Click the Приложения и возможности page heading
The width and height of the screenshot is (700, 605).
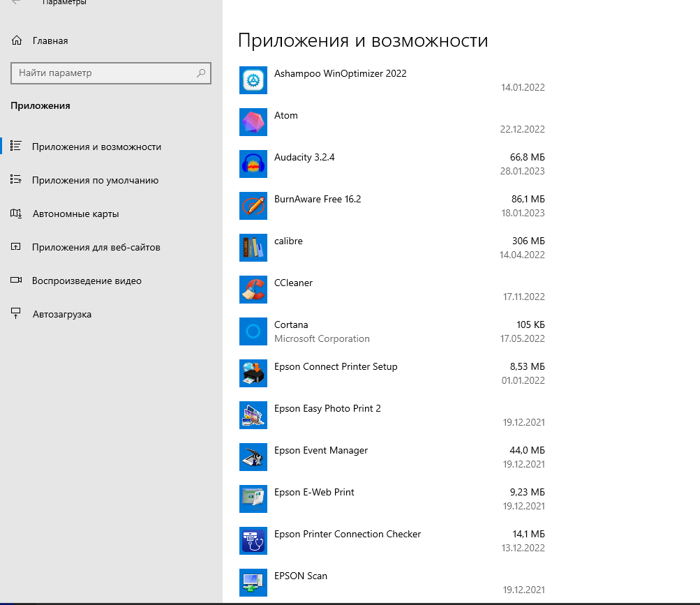click(x=363, y=40)
